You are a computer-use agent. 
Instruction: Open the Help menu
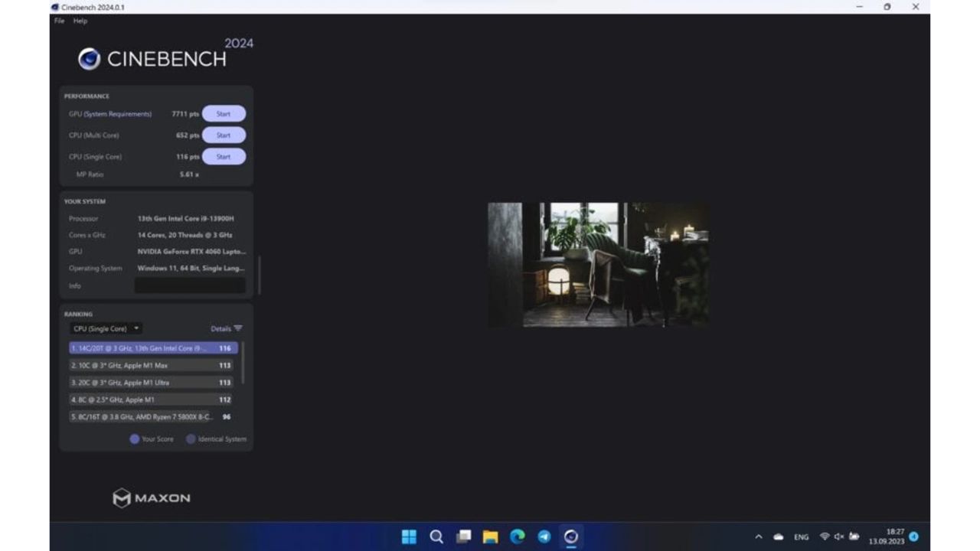pos(80,21)
